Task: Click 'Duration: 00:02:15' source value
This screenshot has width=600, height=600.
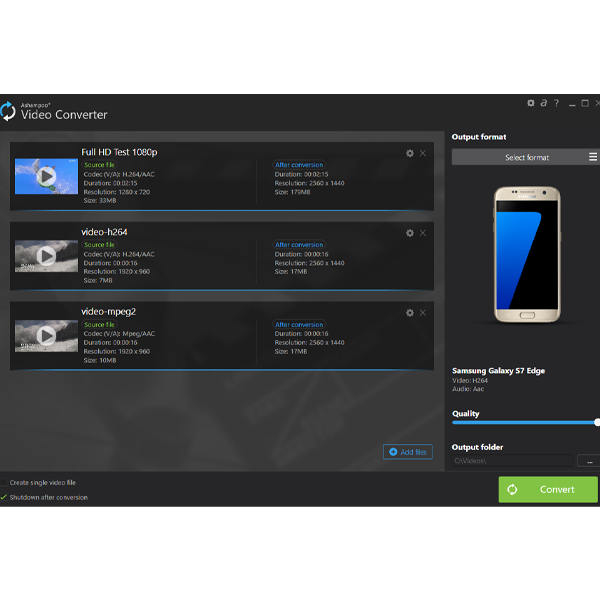Action: pos(110,183)
